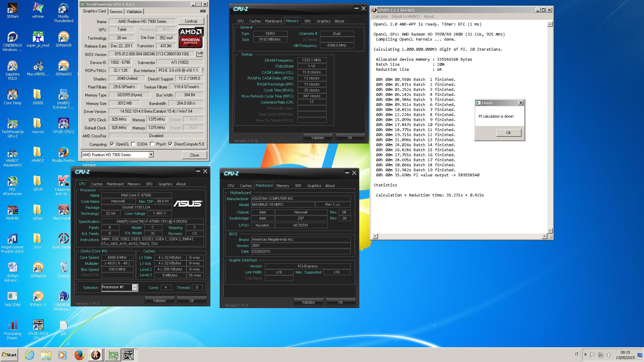This screenshot has height=362, width=644.
Task: Click OK in the CPU-Z Mainboard window
Action: [x=340, y=302]
